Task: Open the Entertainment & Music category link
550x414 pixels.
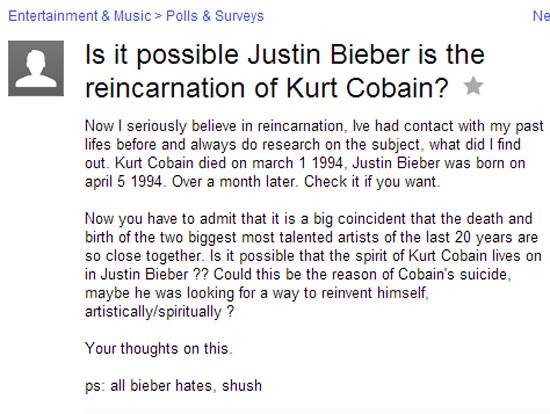Action: click(80, 16)
